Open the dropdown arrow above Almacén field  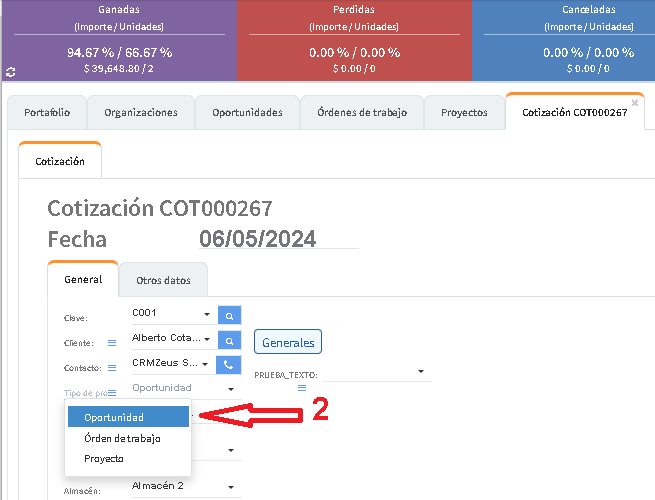(x=231, y=450)
